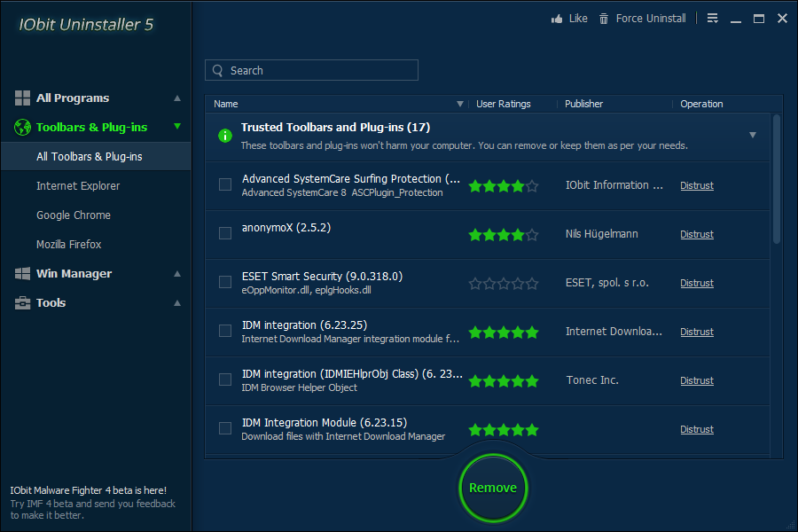
Task: Click star rating for Advanced SystemCare Surfing Protection
Action: 504,186
